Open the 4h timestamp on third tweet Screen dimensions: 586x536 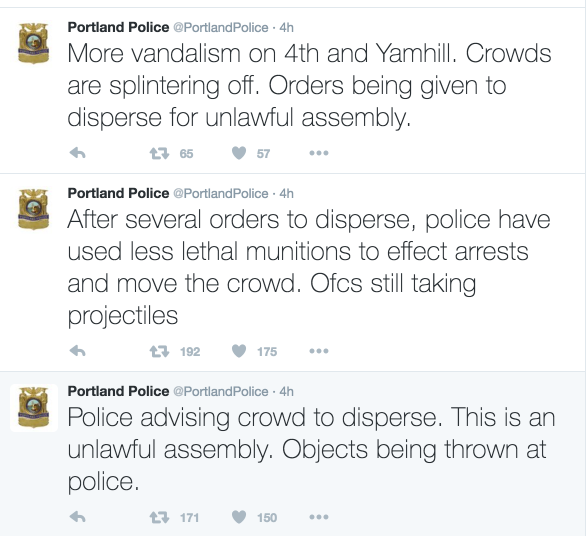pos(286,391)
